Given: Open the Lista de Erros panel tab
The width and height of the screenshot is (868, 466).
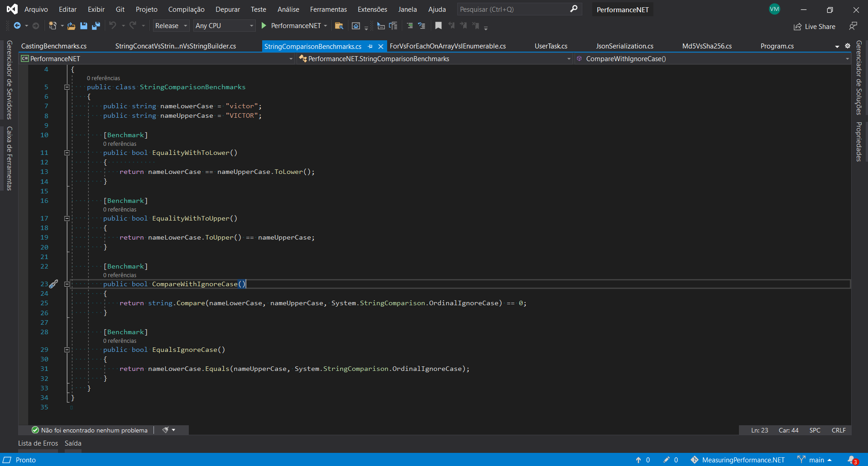Looking at the screenshot, I should point(38,443).
